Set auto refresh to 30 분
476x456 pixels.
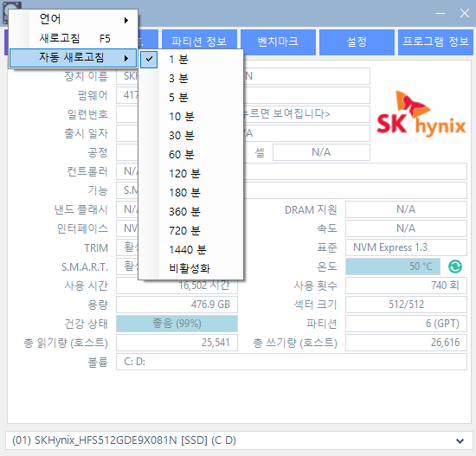pos(190,136)
